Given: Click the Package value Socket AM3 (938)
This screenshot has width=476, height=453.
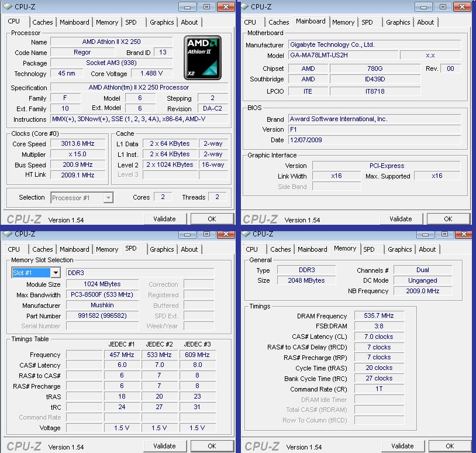Looking at the screenshot, I should (x=112, y=63).
